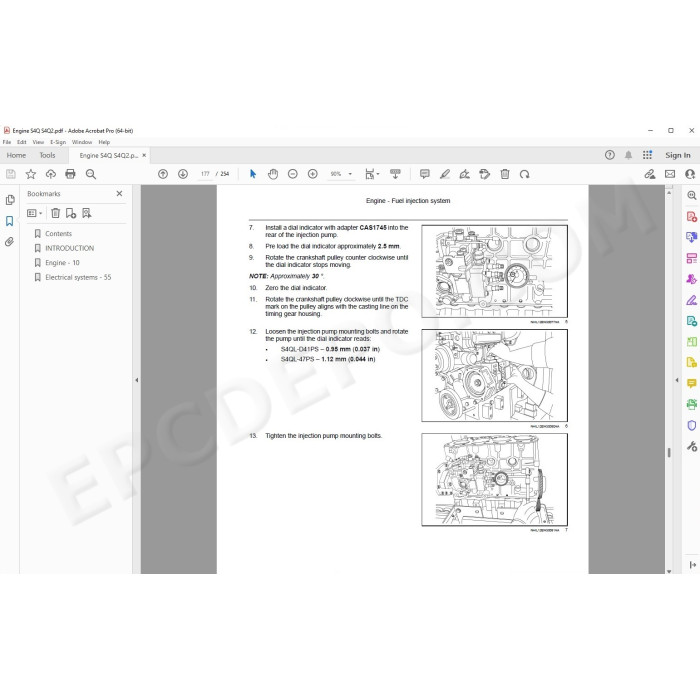
Task: Go to next page arrow
Action: [183, 174]
